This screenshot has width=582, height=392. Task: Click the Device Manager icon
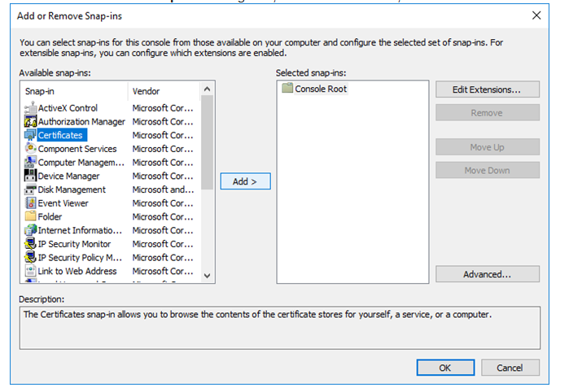(31, 176)
